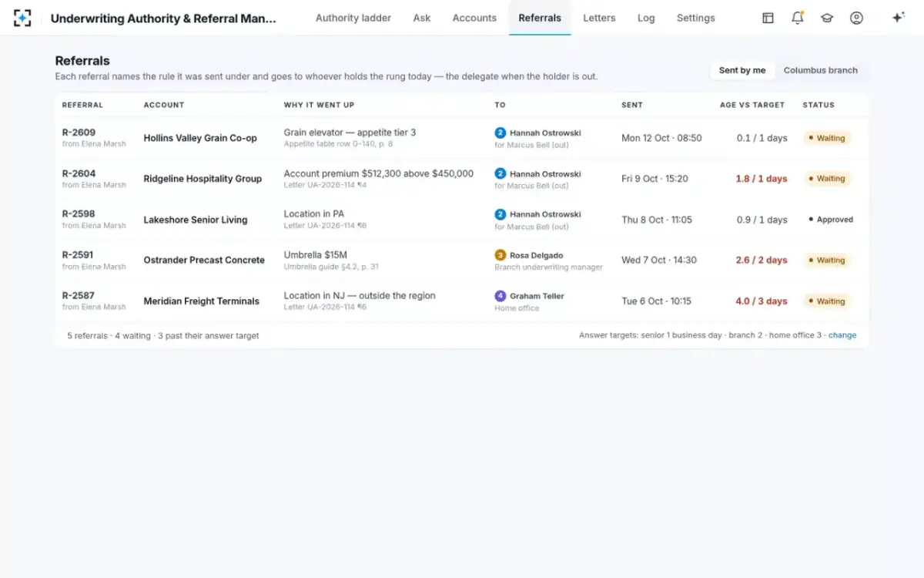Viewport: 924px width, 578px height.
Task: Click the AGE VS TARGET column header
Action: pyautogui.click(x=752, y=105)
